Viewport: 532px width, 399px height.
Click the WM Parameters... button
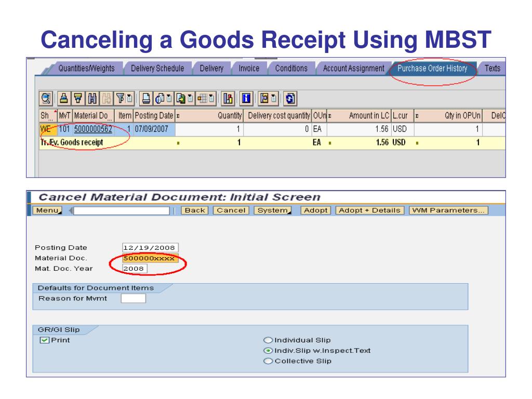click(x=448, y=210)
